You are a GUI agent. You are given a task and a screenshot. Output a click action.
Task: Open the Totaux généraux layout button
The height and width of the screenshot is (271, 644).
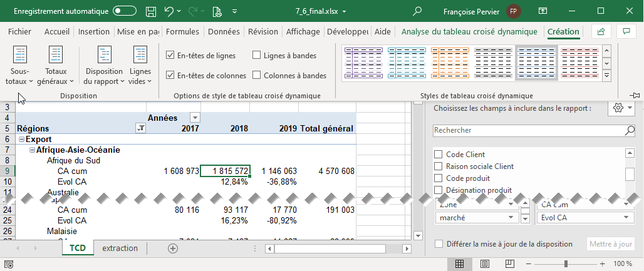[x=55, y=66]
